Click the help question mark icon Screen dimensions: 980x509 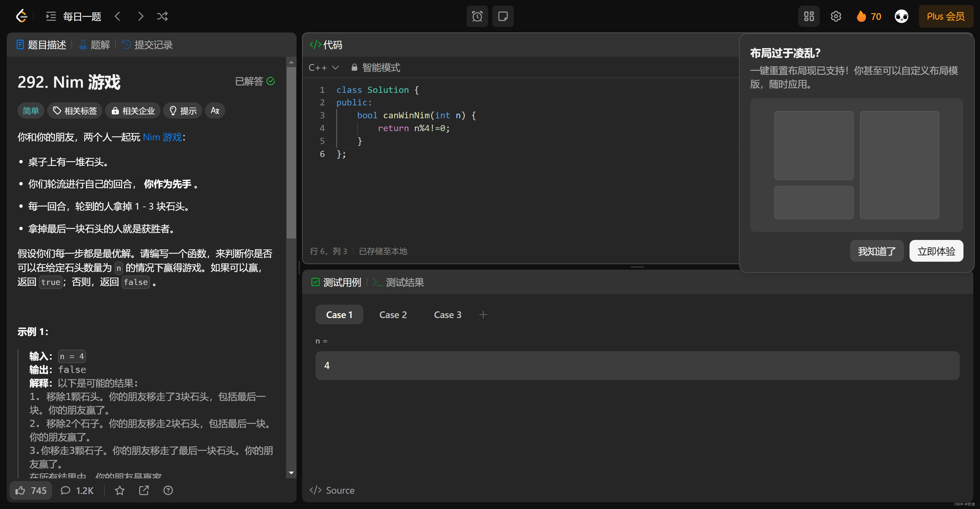click(168, 491)
